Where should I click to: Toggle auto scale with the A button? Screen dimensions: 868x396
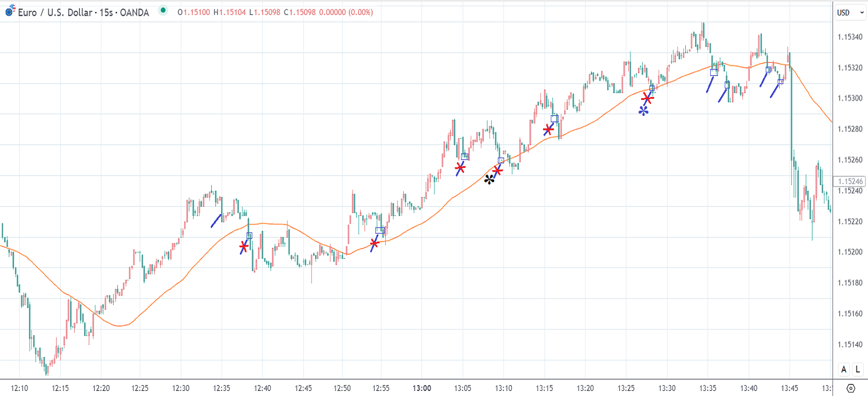(x=844, y=369)
